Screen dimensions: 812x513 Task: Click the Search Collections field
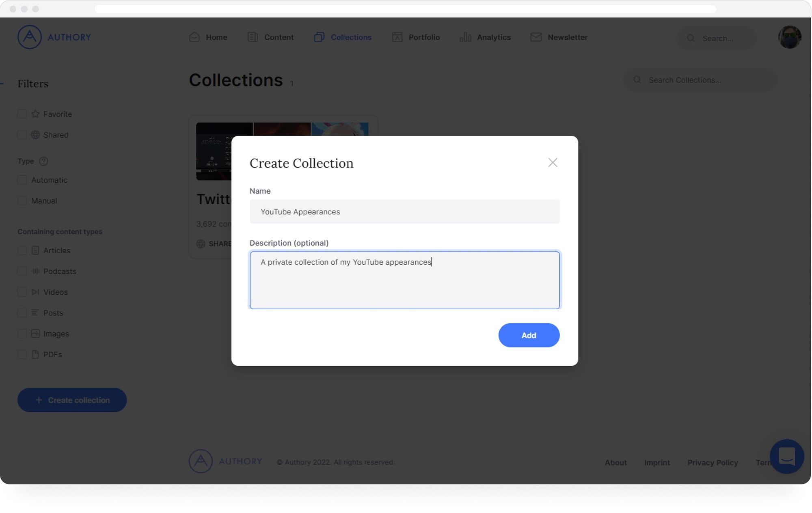pyautogui.click(x=700, y=80)
